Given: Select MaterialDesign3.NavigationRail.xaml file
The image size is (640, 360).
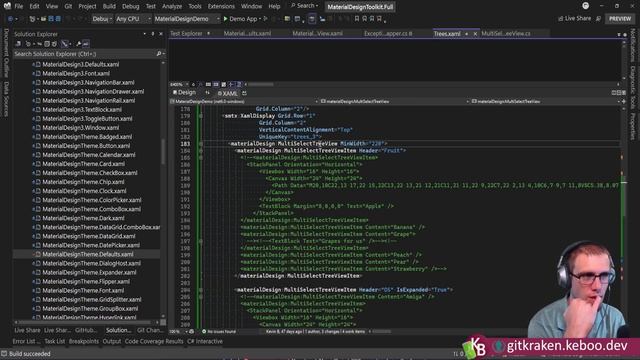Looking at the screenshot, I should [89, 100].
